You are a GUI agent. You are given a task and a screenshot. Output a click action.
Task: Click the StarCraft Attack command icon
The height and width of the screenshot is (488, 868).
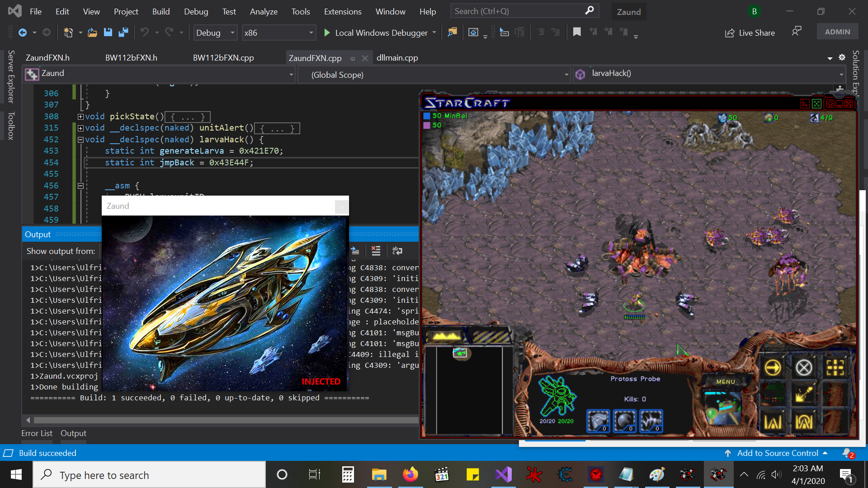click(835, 368)
